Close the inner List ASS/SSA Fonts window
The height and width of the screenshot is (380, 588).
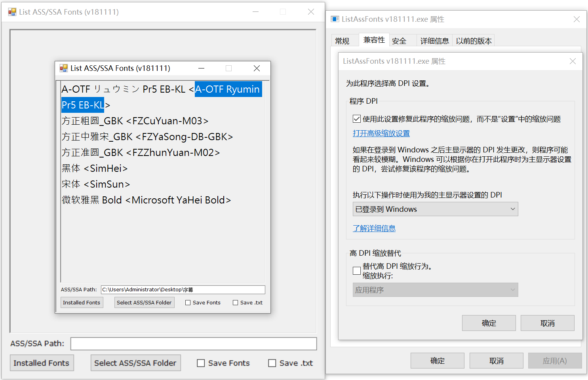tap(257, 68)
